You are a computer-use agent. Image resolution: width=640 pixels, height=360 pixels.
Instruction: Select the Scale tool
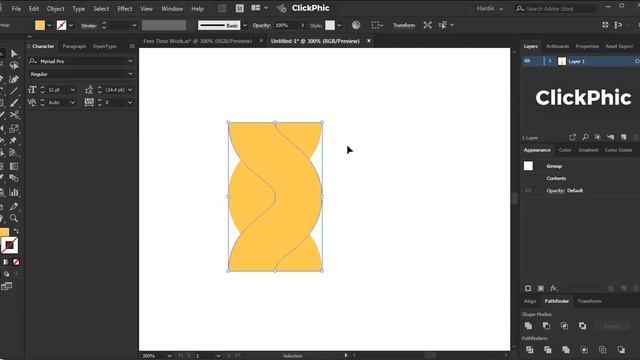tap(14, 128)
